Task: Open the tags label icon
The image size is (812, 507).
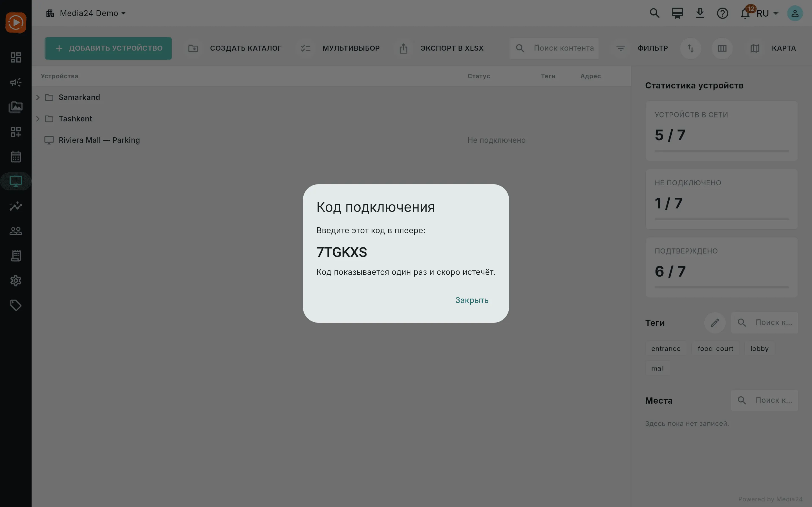Action: pos(16,306)
